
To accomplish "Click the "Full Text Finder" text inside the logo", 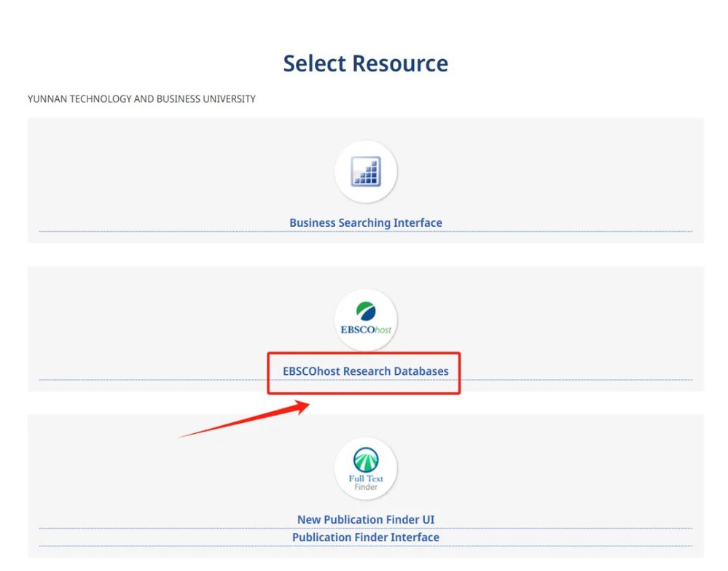I will [x=366, y=481].
